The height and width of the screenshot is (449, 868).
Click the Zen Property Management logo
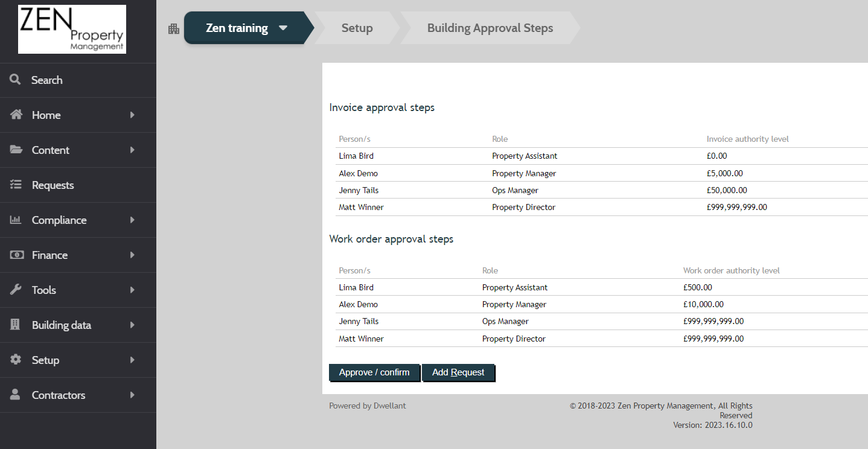72,29
